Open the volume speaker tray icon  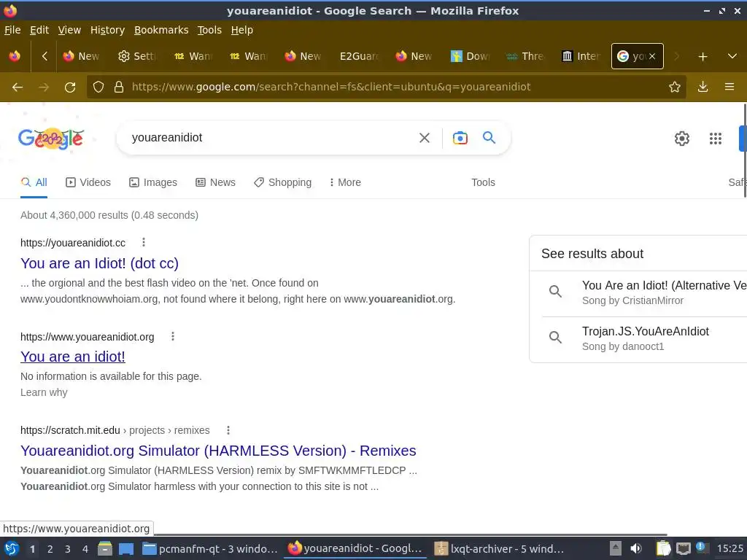(636, 548)
